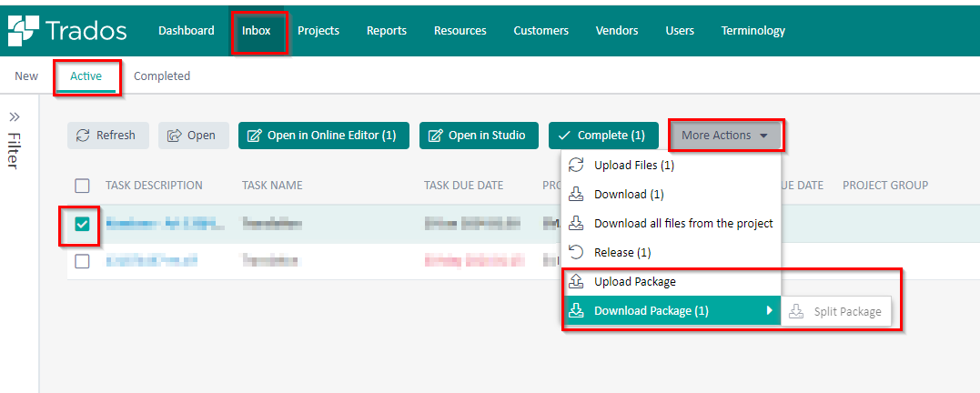The width and height of the screenshot is (980, 393).
Task: Click Open in Online Editor (1)
Action: click(324, 136)
